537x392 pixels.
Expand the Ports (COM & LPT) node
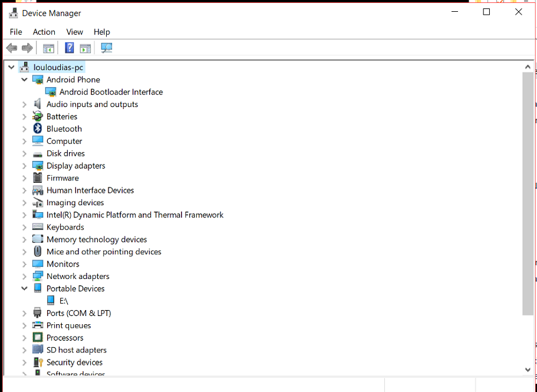(x=24, y=313)
